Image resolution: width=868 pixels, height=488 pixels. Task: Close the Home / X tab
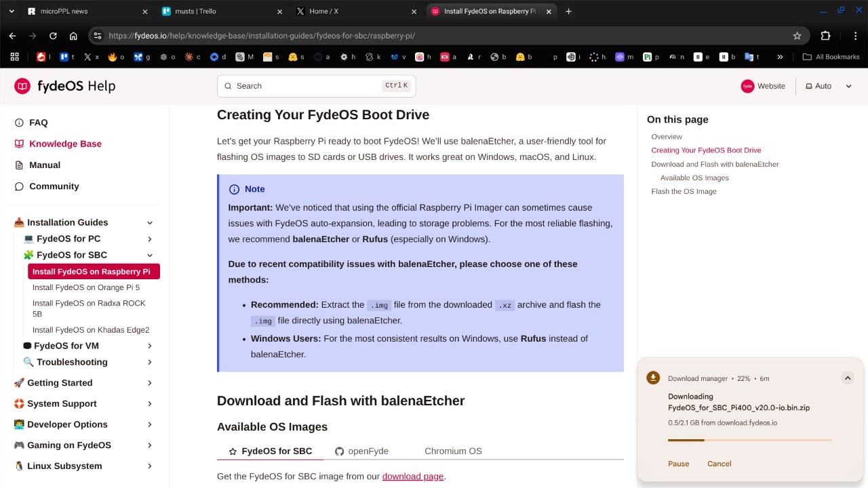415,12
